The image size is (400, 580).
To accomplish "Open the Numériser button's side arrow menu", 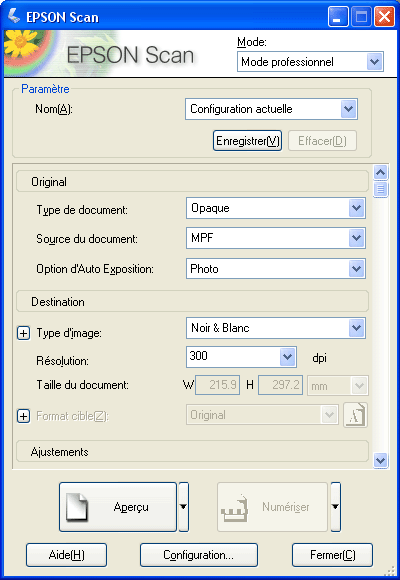I will point(336,507).
